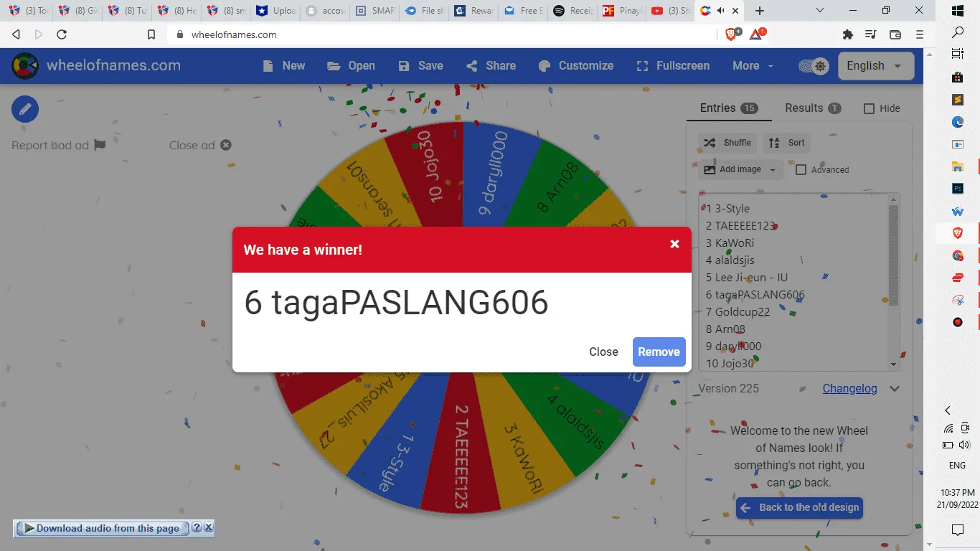The width and height of the screenshot is (980, 551).
Task: Open Customize palette settings
Action: (x=576, y=65)
